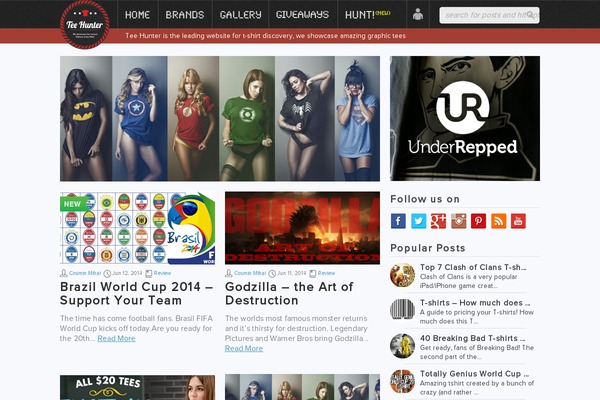Screen dimensions: 600x400
Task: Open Cosmin Mihai author link on Brazil post
Action: coord(85,273)
